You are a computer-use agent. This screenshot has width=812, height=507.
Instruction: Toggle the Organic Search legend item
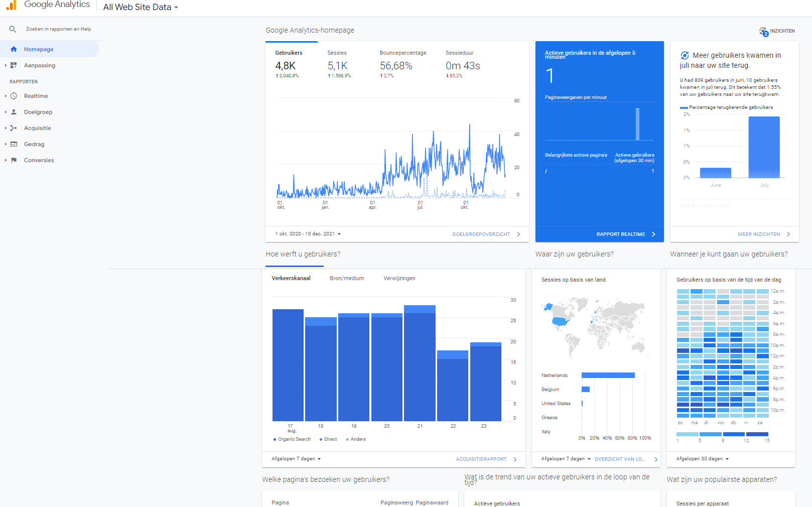click(292, 439)
